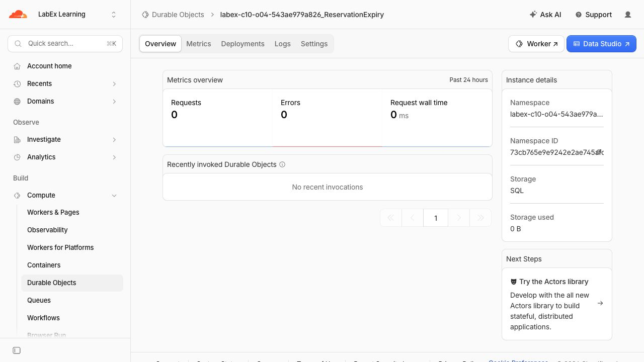This screenshot has width=644, height=362.
Task: Click the info icon by Recently invoked
Action: pos(282,164)
